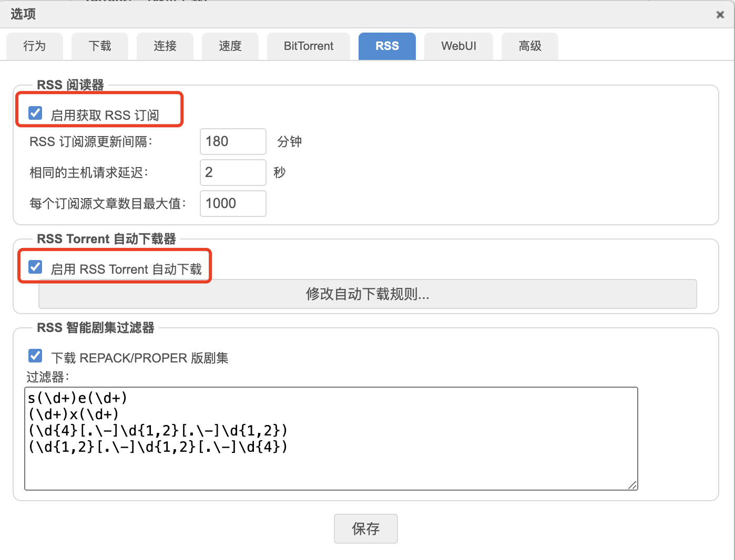735x560 pixels.
Task: Close the 选项 dialog with X icon
Action: click(x=720, y=15)
